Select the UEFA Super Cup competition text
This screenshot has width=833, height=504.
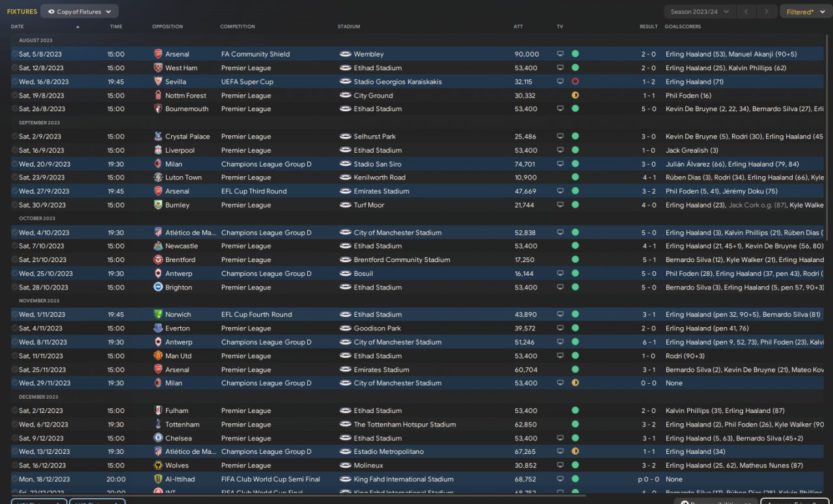pos(247,82)
